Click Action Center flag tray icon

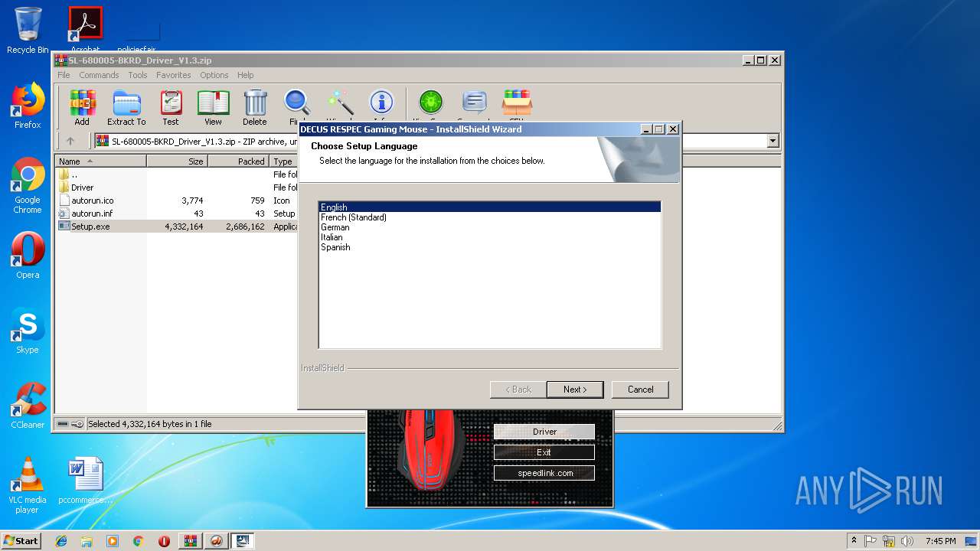(871, 541)
